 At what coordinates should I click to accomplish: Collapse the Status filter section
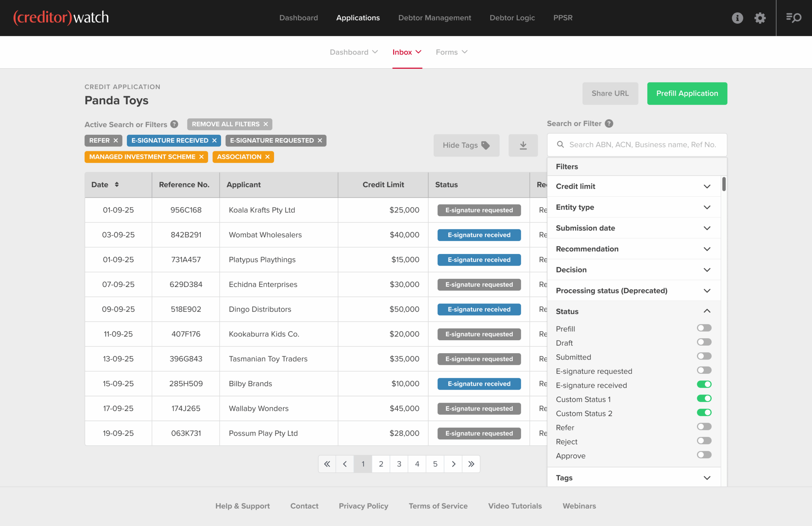[x=707, y=311]
